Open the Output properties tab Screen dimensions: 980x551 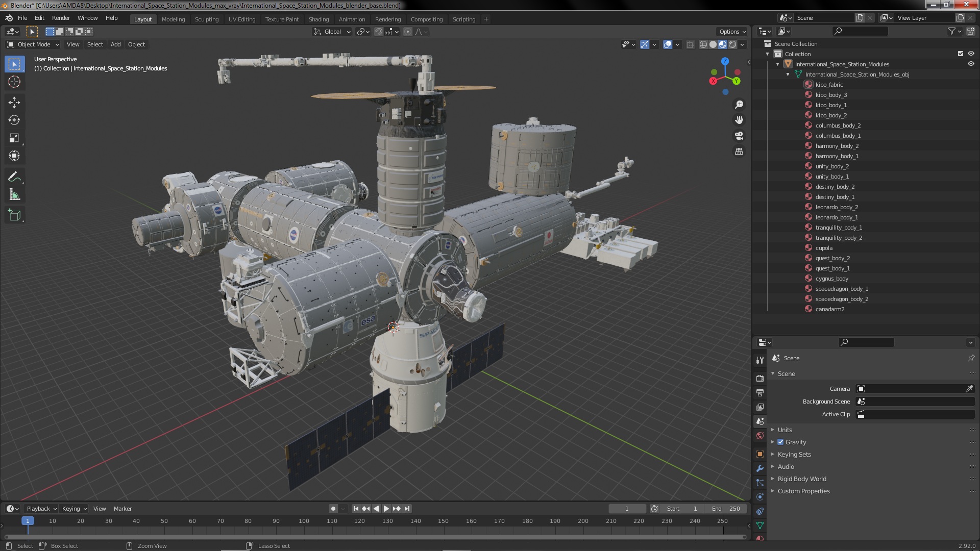[x=759, y=392]
